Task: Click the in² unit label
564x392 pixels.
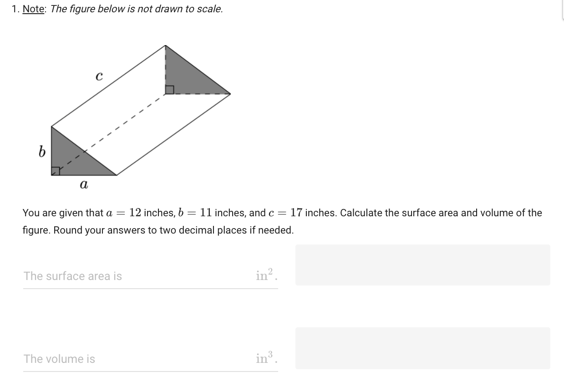Action: tap(264, 275)
